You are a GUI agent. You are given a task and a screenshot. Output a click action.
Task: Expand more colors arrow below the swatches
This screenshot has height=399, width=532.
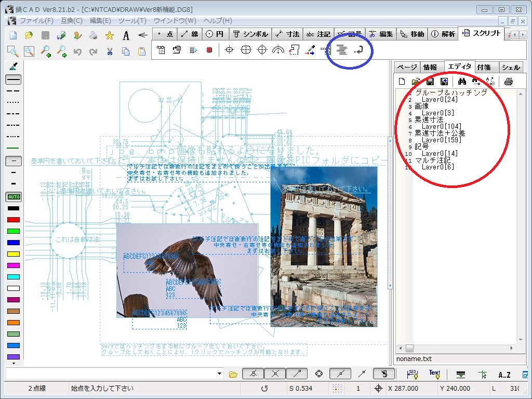[x=14, y=363]
